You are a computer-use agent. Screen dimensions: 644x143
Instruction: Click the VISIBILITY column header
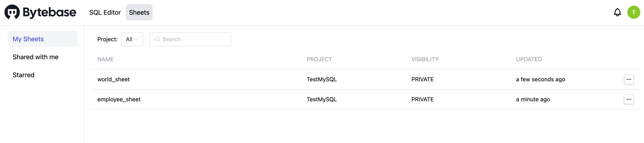point(425,59)
